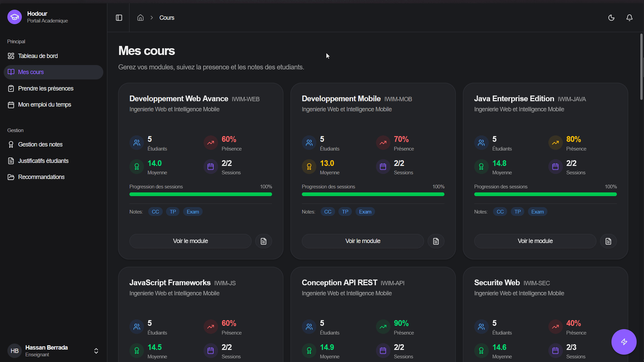Click Exam note tag in Developpement Web Avance
Image resolution: width=644 pixels, height=362 pixels.
(193, 212)
